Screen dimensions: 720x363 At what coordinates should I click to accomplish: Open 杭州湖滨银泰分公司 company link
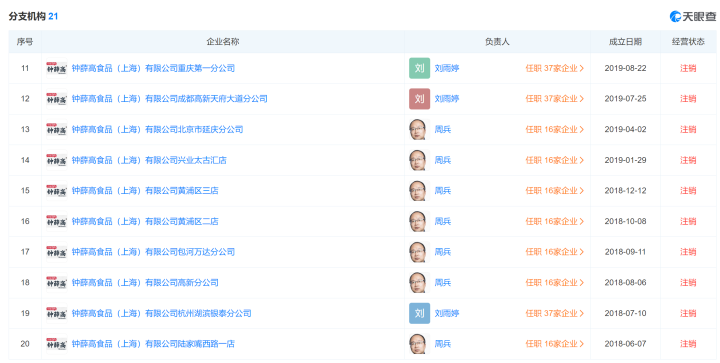[x=161, y=313]
